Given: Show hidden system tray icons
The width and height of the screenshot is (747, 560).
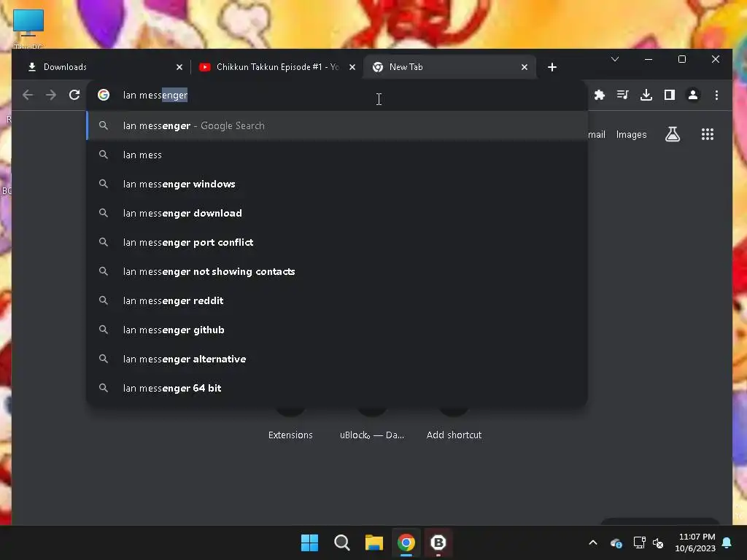Looking at the screenshot, I should tap(592, 542).
